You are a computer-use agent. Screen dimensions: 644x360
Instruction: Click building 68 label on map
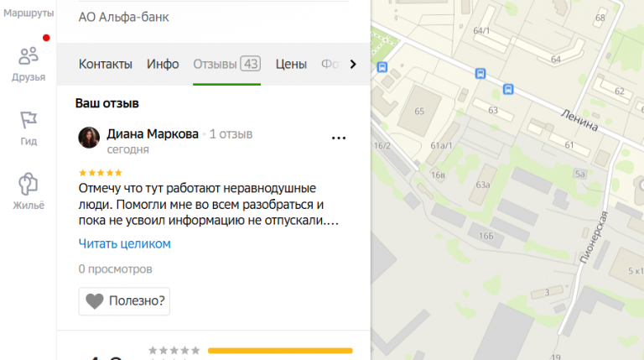(x=600, y=18)
